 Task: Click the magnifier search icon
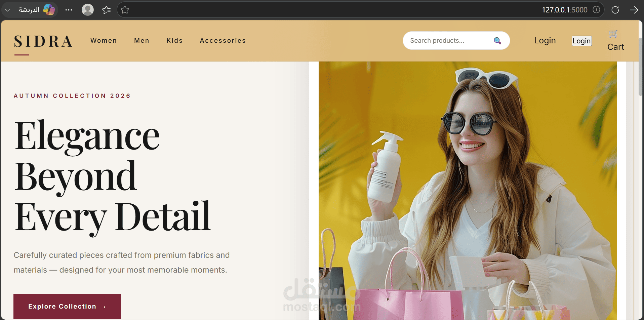[497, 41]
